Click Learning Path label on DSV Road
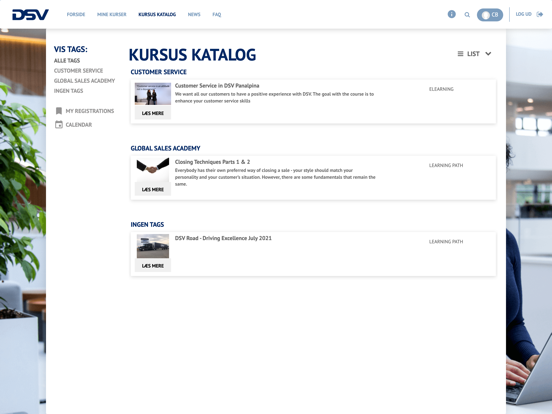 (446, 242)
